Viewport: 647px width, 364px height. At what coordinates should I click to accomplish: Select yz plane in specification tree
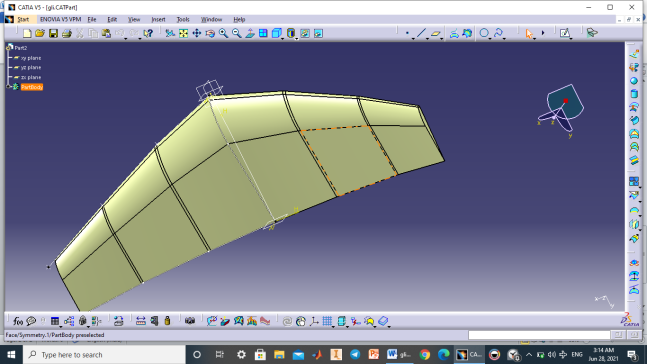coord(31,67)
